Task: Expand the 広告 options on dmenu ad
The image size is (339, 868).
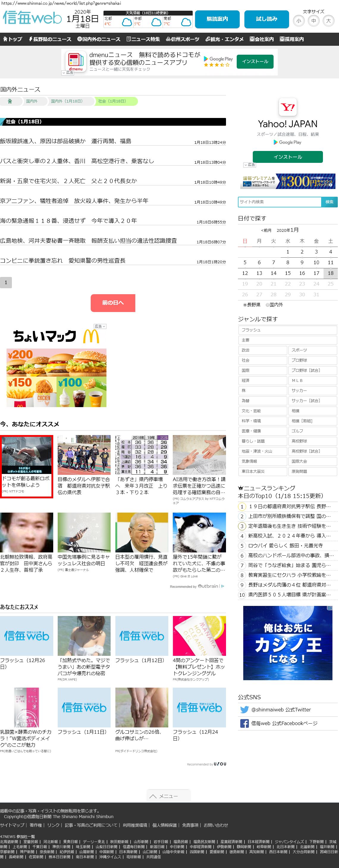Action: (68, 73)
